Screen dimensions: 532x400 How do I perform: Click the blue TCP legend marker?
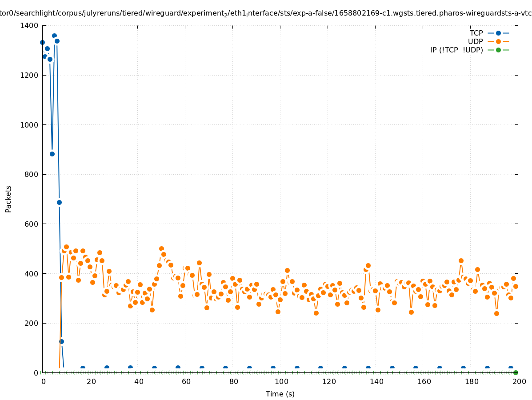pos(498,33)
